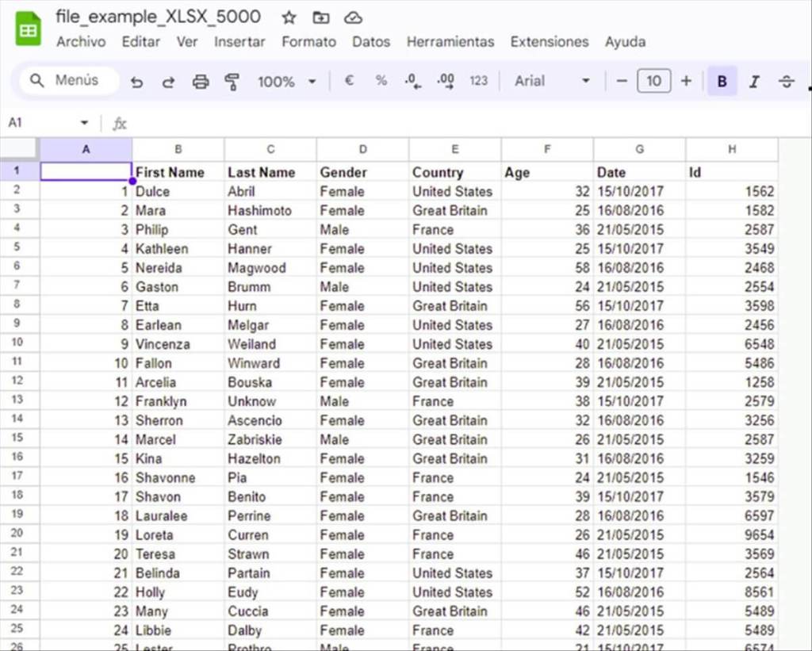
Task: Click the redo arrow icon
Action: click(168, 81)
